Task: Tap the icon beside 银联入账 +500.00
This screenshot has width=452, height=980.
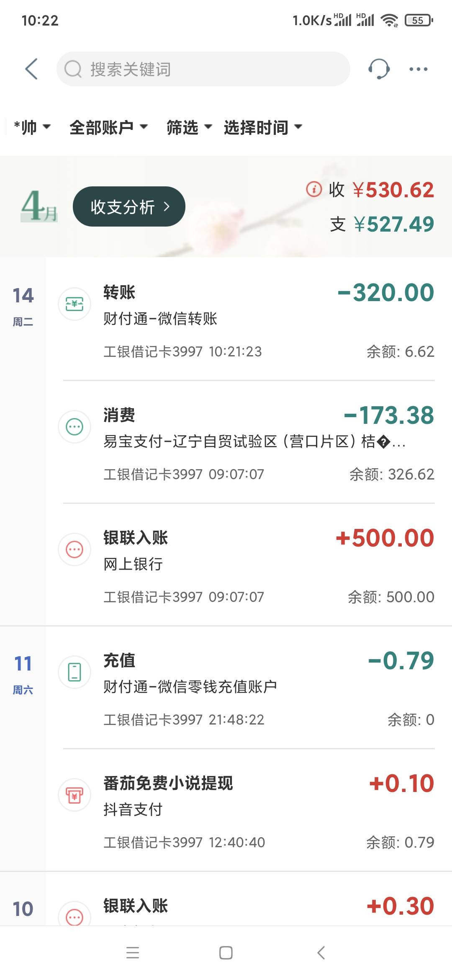Action: [74, 549]
